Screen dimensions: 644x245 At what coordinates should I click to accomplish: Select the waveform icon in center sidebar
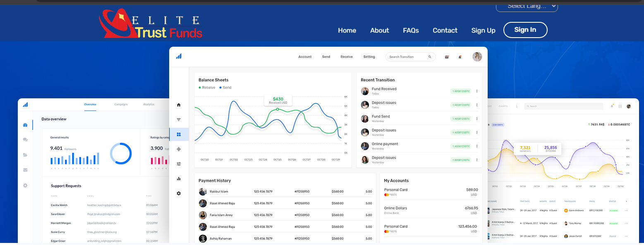179,149
